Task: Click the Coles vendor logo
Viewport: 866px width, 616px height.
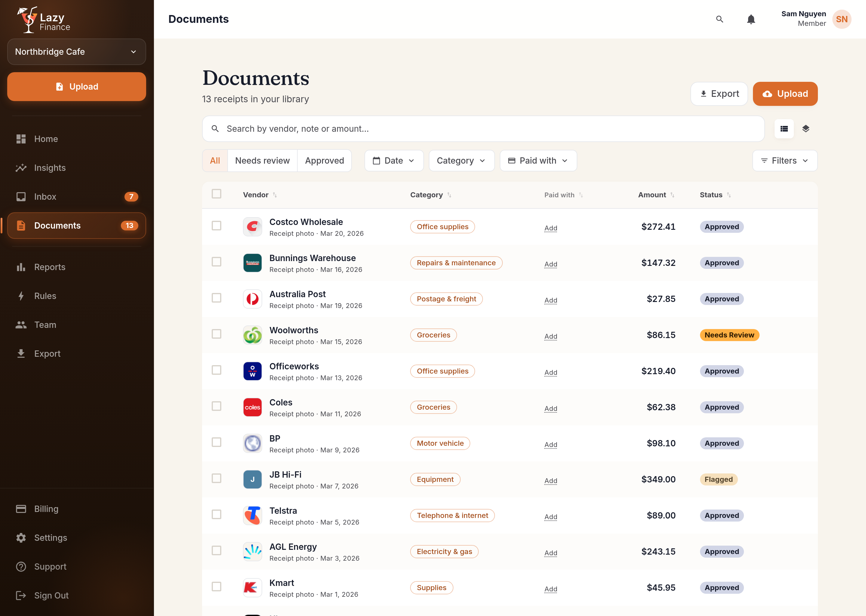Action: pos(252,407)
